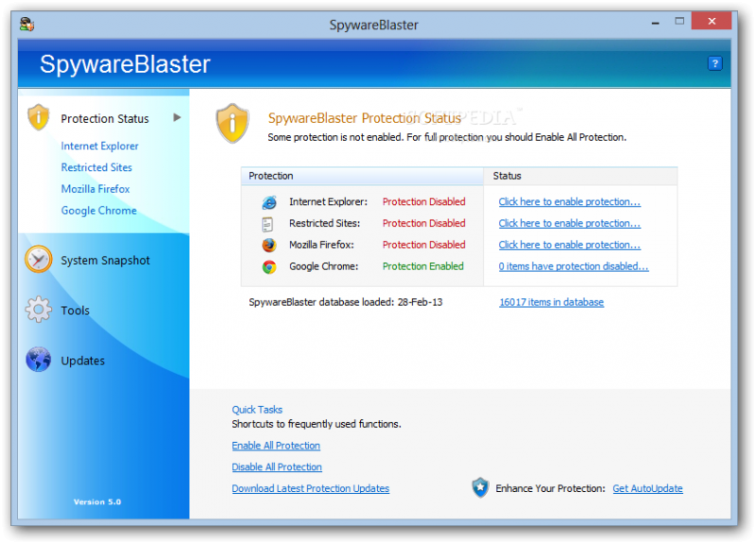Screen dimensions: 756x544
Task: Open Google Chrome sidebar item
Action: (x=99, y=211)
